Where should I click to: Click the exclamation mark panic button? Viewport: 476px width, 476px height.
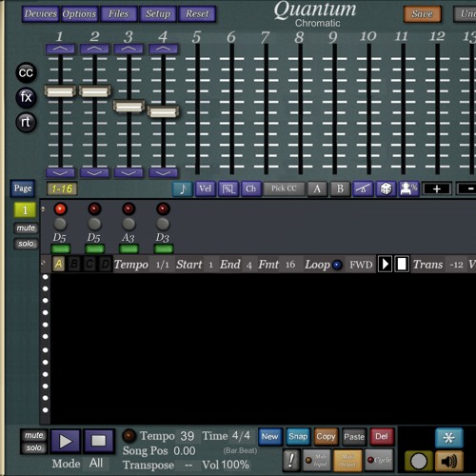pos(291,460)
